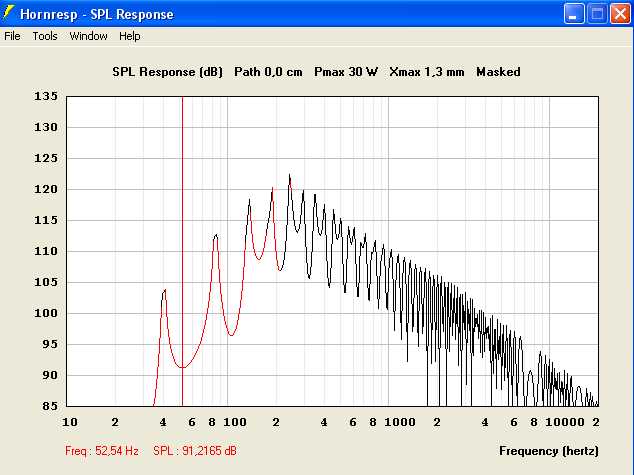Click the 'Pmax 30 W' label
The height and width of the screenshot is (475, 634).
346,72
